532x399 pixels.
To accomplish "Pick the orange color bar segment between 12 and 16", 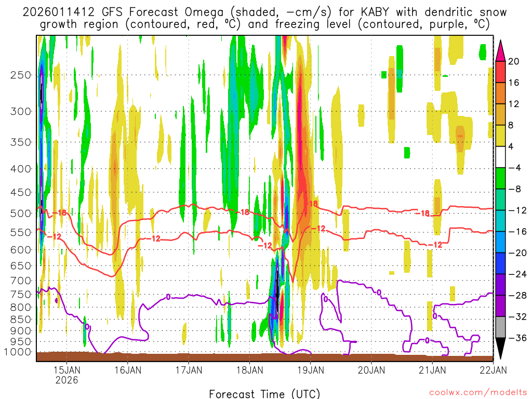I will 501,92.
